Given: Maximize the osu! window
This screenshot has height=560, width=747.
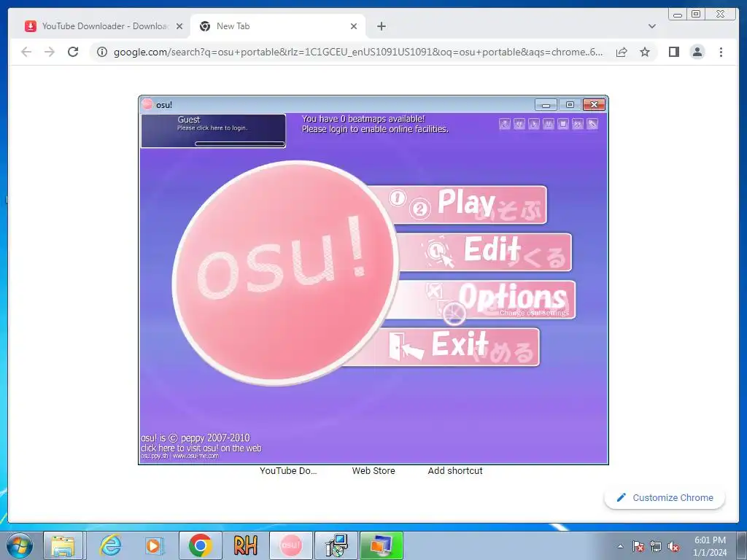Looking at the screenshot, I should tap(570, 104).
